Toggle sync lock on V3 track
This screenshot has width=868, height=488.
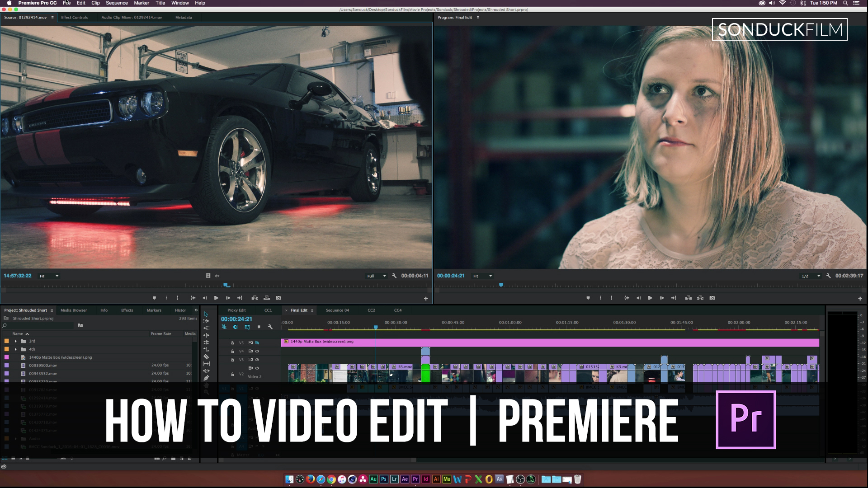(x=251, y=360)
